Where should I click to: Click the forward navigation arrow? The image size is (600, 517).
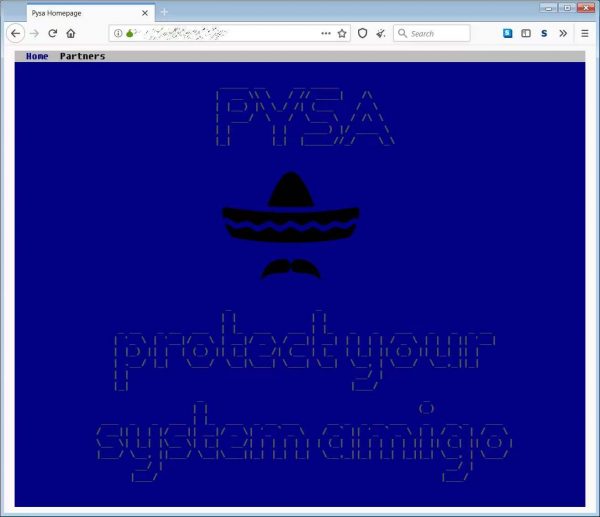(34, 34)
